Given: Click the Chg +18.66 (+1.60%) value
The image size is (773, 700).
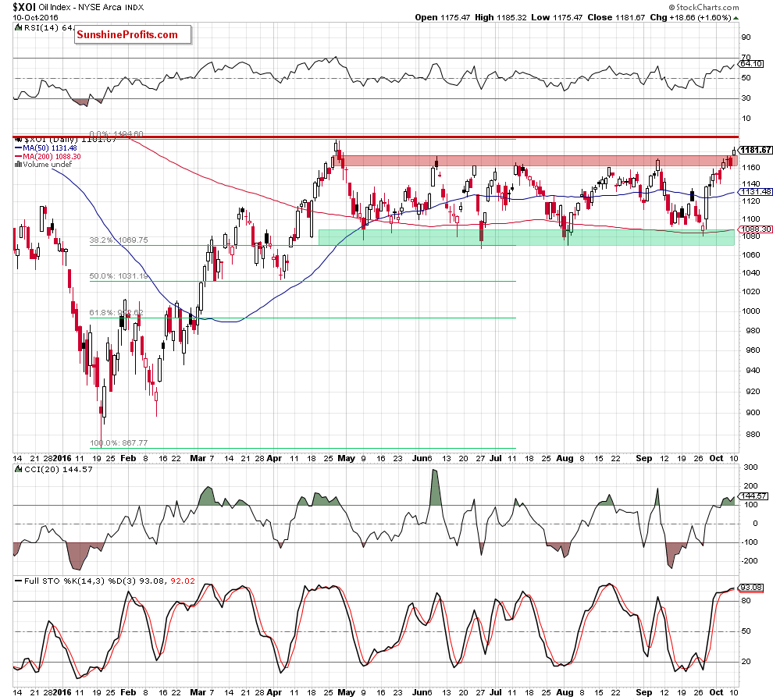Looking at the screenshot, I should click(690, 17).
